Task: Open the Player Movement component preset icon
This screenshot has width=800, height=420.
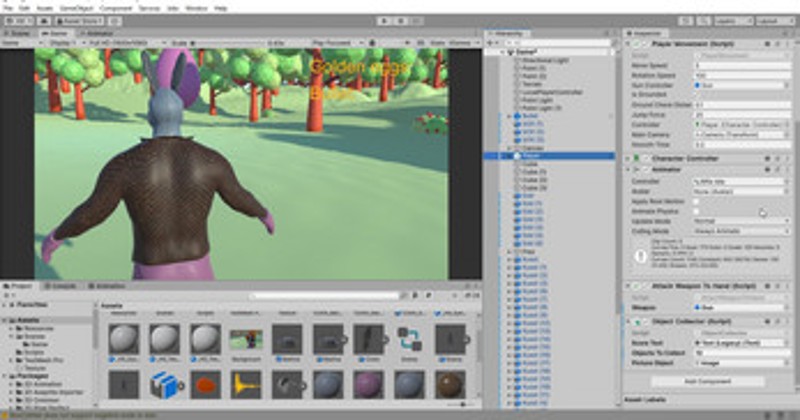Action: pyautogui.click(x=778, y=44)
